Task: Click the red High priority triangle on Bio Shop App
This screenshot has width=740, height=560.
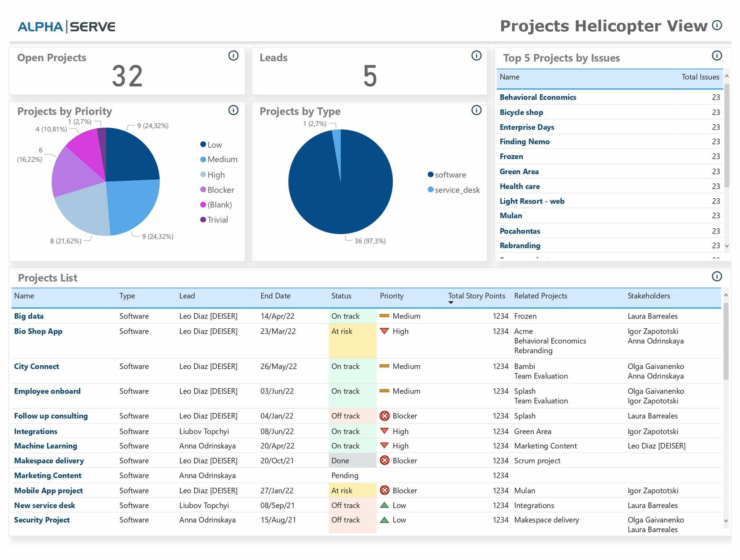Action: pyautogui.click(x=384, y=331)
